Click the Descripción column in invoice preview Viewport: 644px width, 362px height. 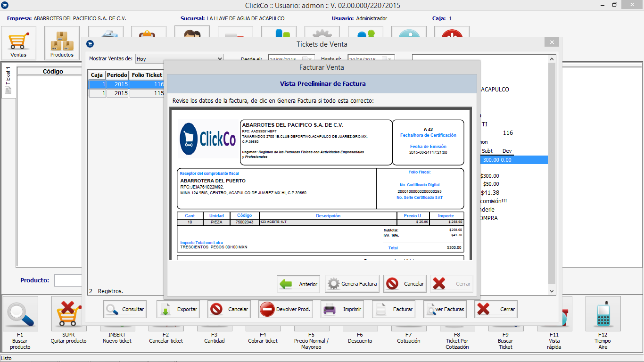[328, 216]
